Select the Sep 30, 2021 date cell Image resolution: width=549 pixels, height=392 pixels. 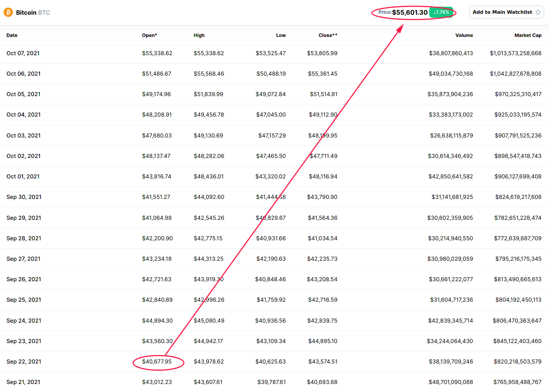tap(24, 197)
